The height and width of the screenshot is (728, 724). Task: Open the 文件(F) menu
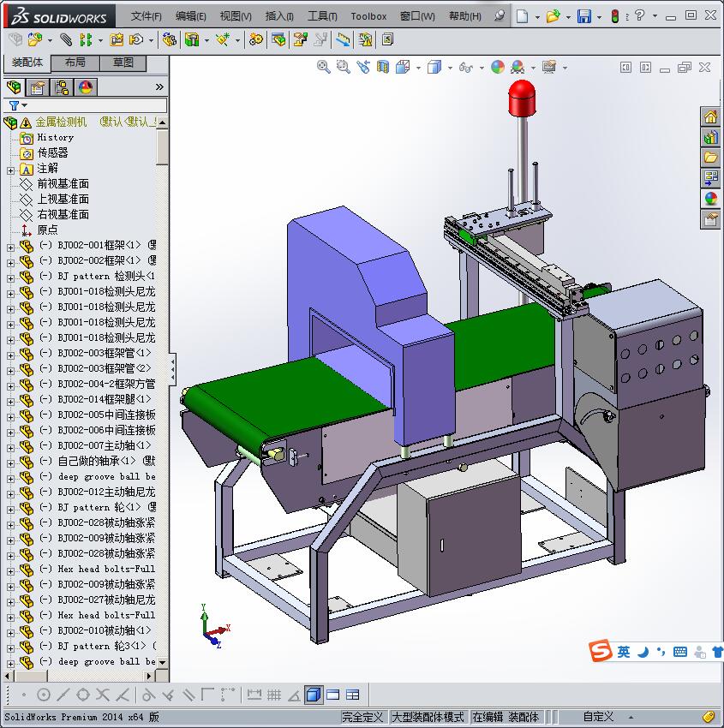(x=146, y=16)
